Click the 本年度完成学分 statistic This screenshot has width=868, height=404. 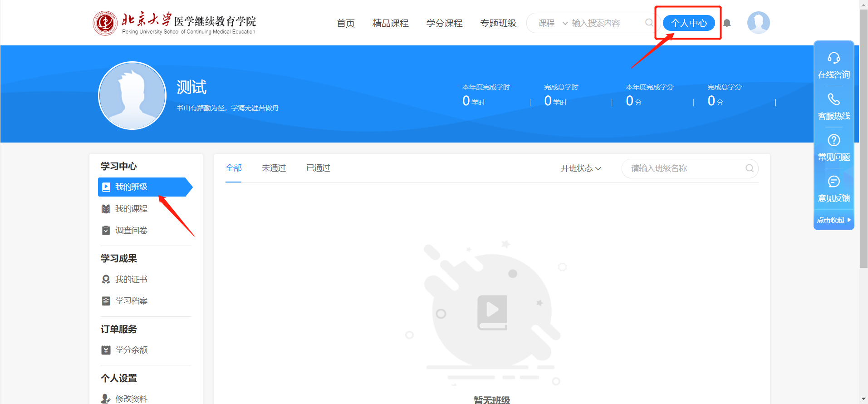click(x=649, y=95)
